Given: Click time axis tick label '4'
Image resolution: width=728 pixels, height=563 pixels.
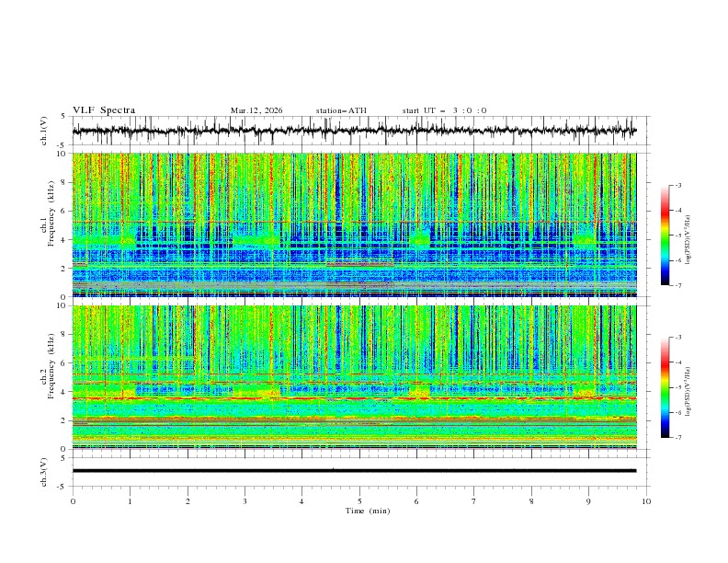Looking at the screenshot, I should (301, 501).
